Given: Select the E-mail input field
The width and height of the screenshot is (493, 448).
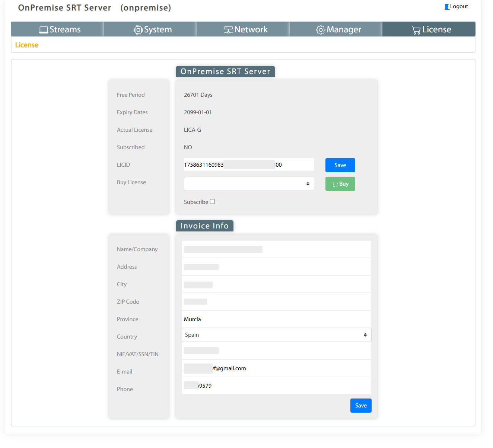Looking at the screenshot, I should pyautogui.click(x=276, y=368).
